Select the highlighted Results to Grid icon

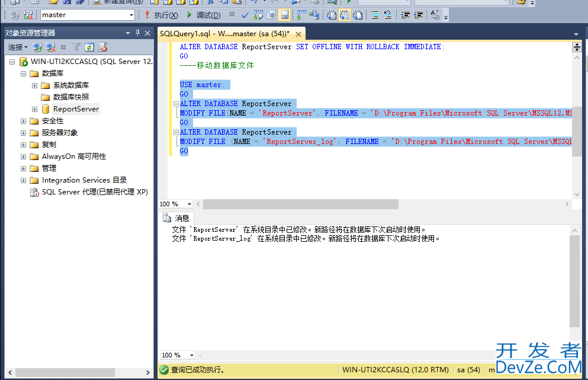(344, 15)
